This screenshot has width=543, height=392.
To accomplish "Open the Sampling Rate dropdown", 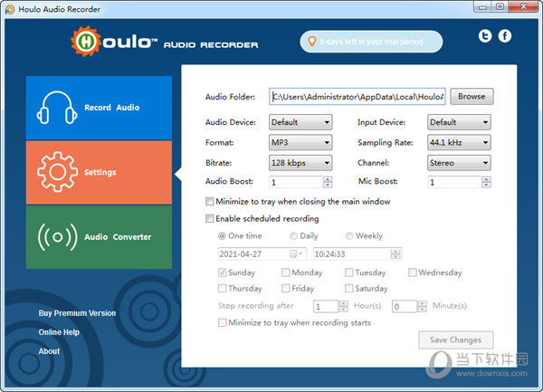I will (459, 142).
